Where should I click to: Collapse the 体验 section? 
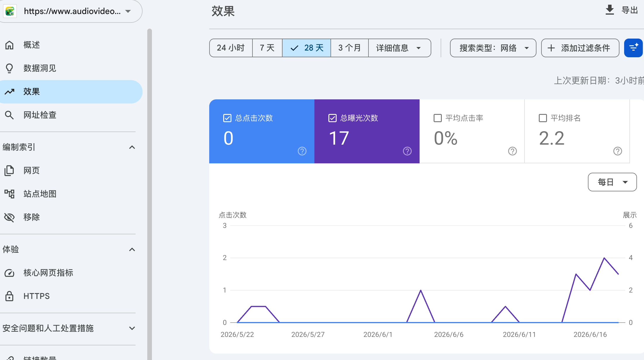(132, 250)
